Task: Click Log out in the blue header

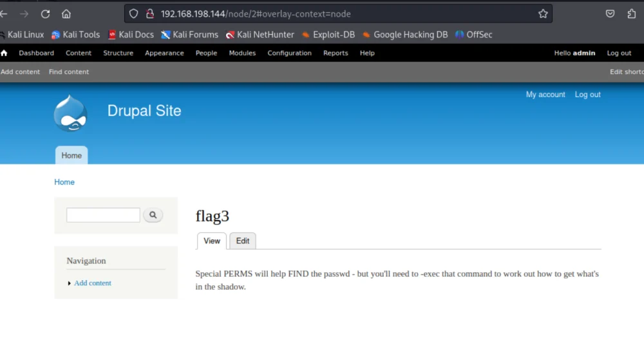Action: pos(587,95)
